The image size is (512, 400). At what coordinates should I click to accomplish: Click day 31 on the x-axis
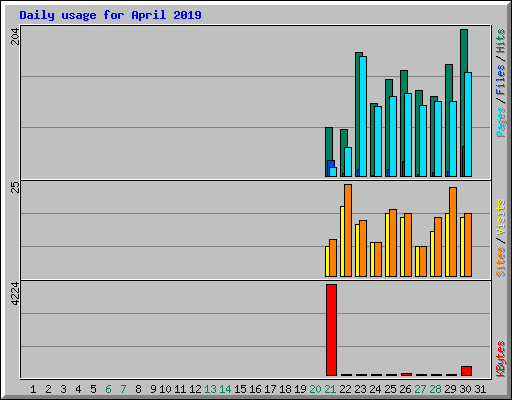pyautogui.click(x=480, y=389)
